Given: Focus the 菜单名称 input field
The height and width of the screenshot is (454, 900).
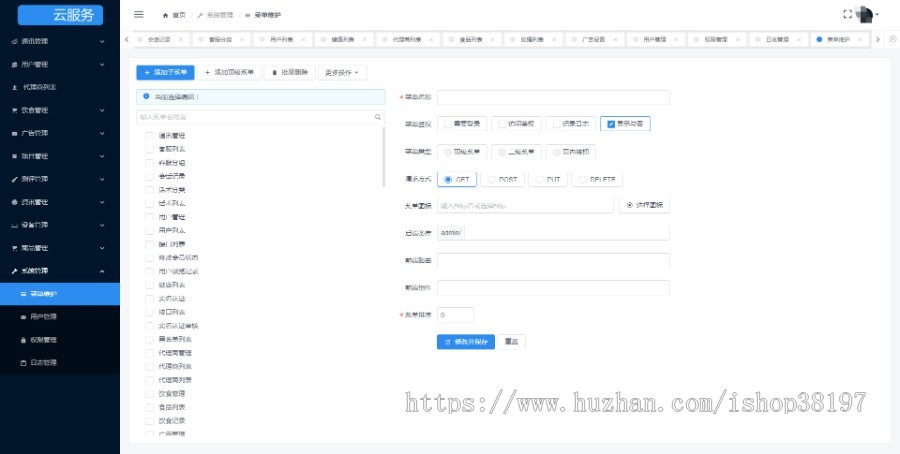Looking at the screenshot, I should [553, 98].
